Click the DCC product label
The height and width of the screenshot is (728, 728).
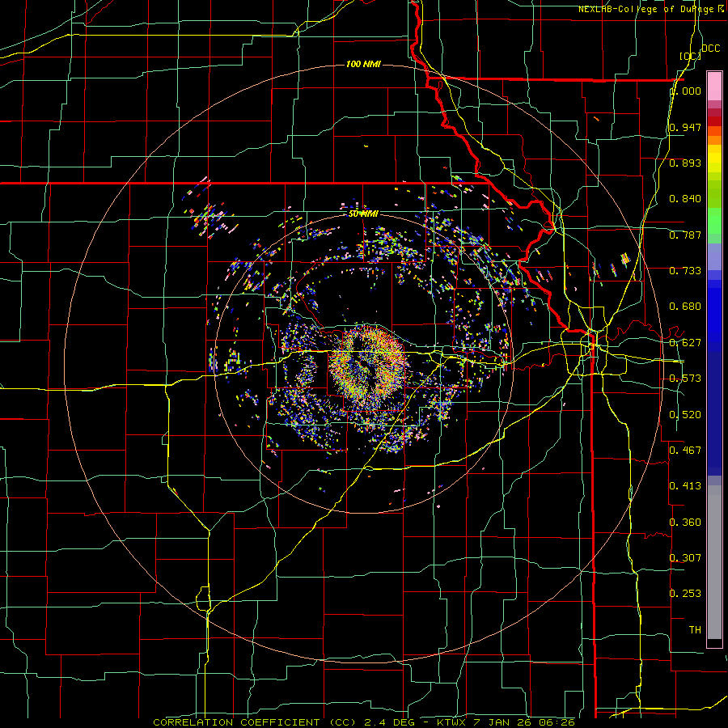pyautogui.click(x=710, y=49)
